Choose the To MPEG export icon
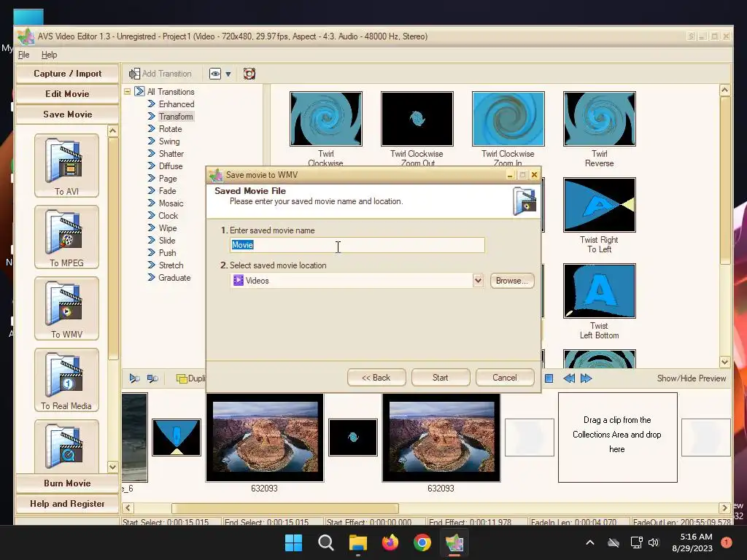 [x=66, y=237]
